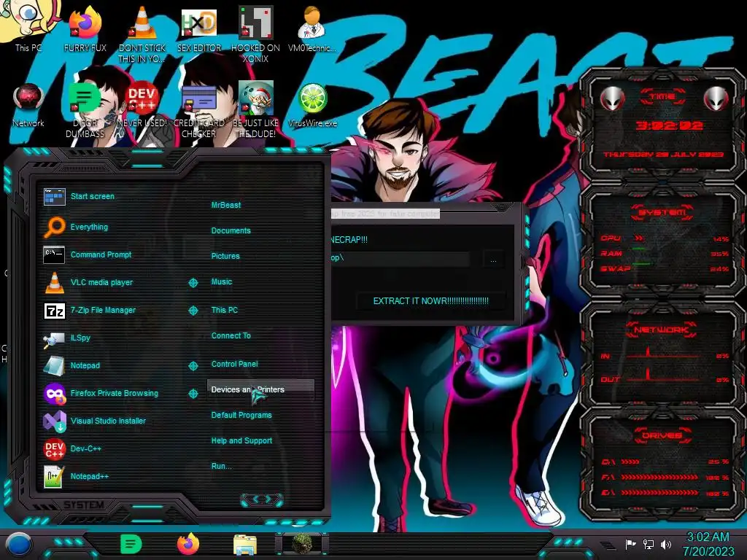The width and height of the screenshot is (747, 560).
Task: Open the BE JUST LIKE THE DUDE shortcut
Action: [x=255, y=109]
